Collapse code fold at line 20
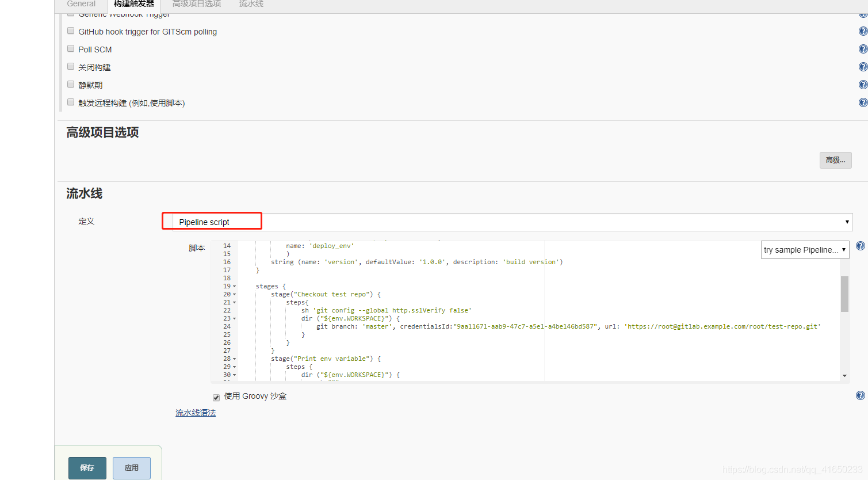Image resolution: width=868 pixels, height=480 pixels. [x=235, y=295]
